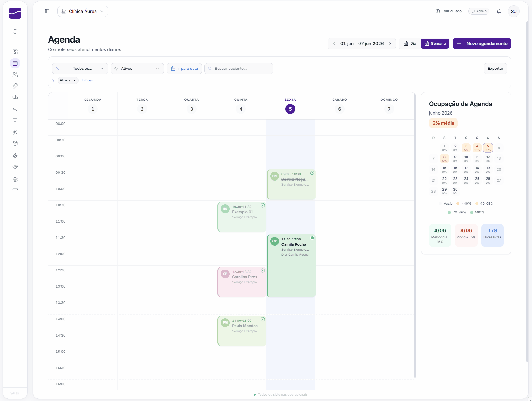This screenshot has width=532, height=401.
Task: Click Novo agendamento button
Action: (482, 44)
